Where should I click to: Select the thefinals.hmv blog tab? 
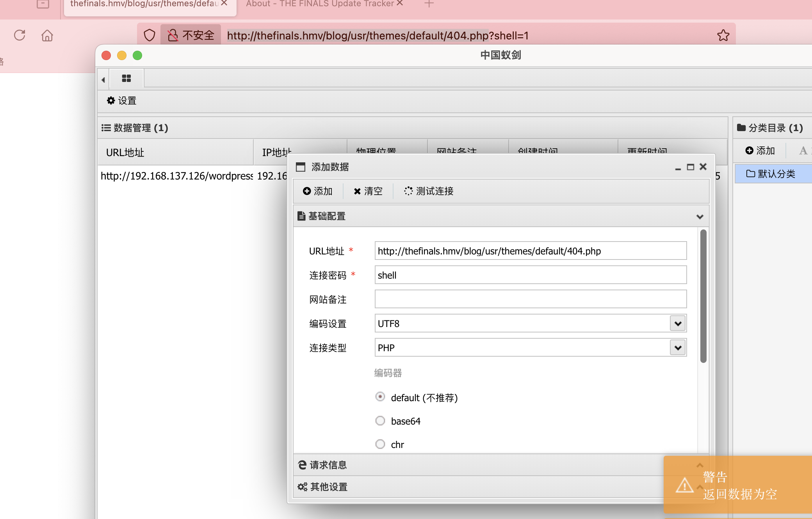click(x=144, y=4)
